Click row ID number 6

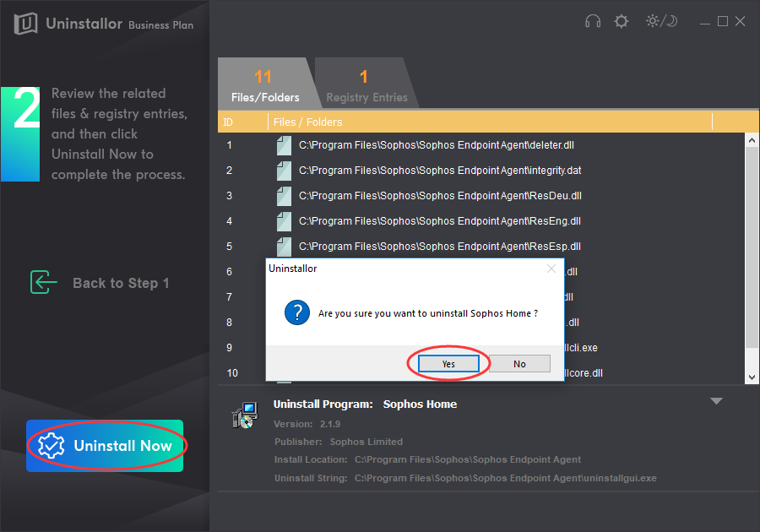pyautogui.click(x=229, y=272)
